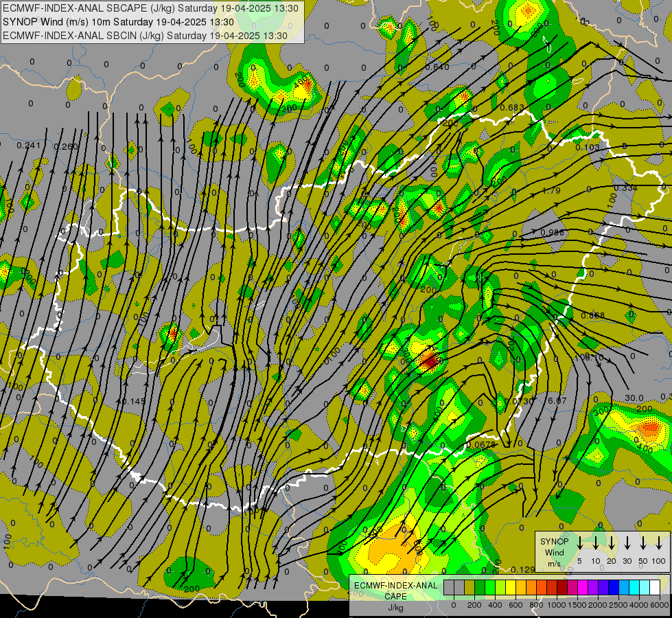This screenshot has width=672, height=618.
Task: Click the 50 m/s wind arrow in legend
Action: 643,542
